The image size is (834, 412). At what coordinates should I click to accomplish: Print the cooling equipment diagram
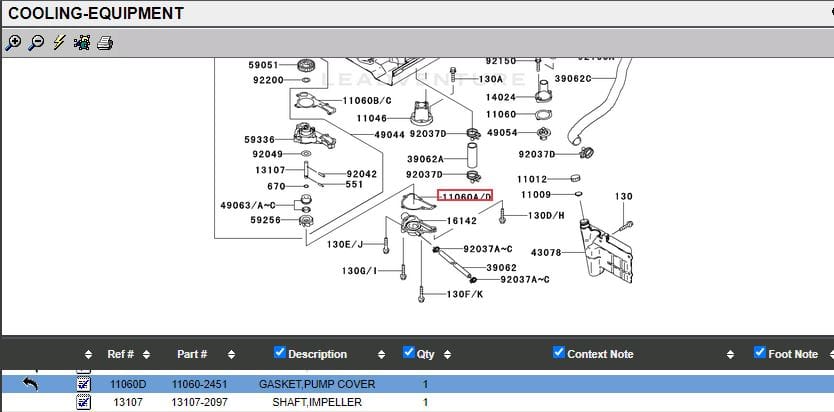[x=105, y=42]
